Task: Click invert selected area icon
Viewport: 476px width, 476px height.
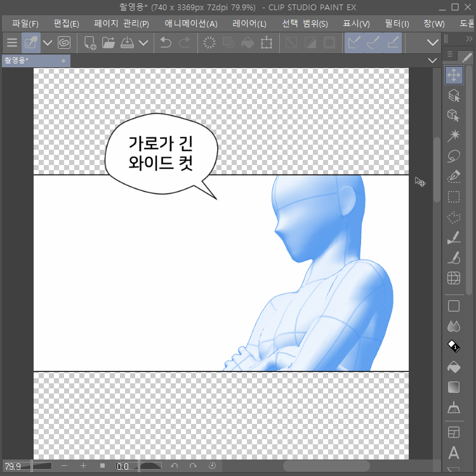Action: 310,43
